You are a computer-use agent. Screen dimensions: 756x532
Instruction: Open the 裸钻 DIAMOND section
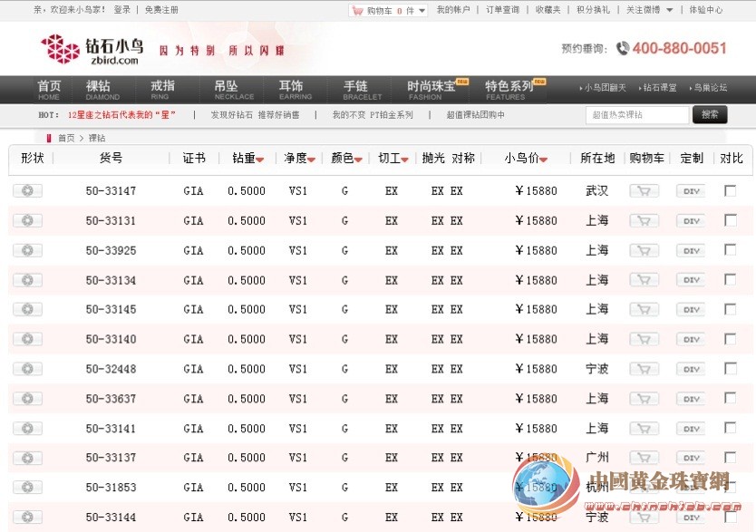pos(102,90)
